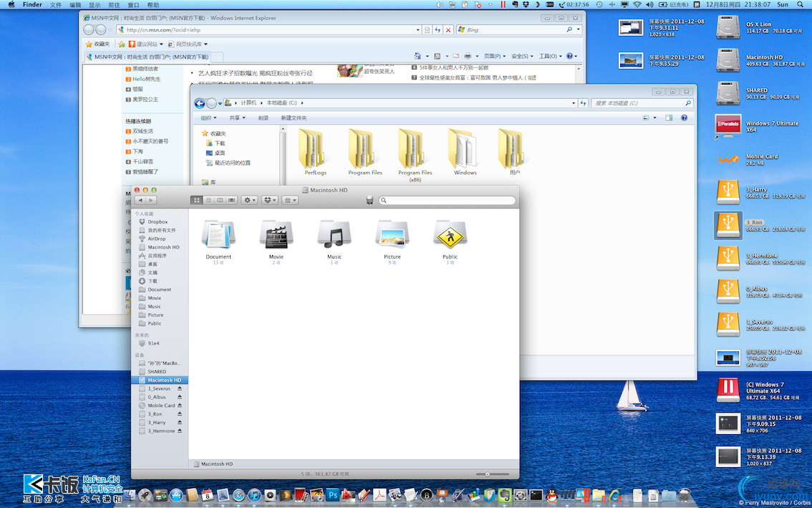Screen dimensions: 812x508
Task: Expand the 共享 menu in Explorer toolbar
Action: pos(238,118)
